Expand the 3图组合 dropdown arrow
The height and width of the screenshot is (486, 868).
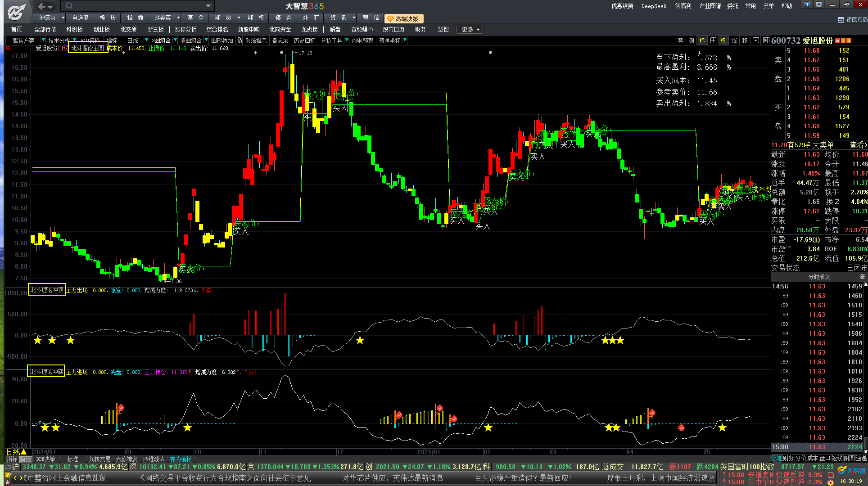[175, 40]
